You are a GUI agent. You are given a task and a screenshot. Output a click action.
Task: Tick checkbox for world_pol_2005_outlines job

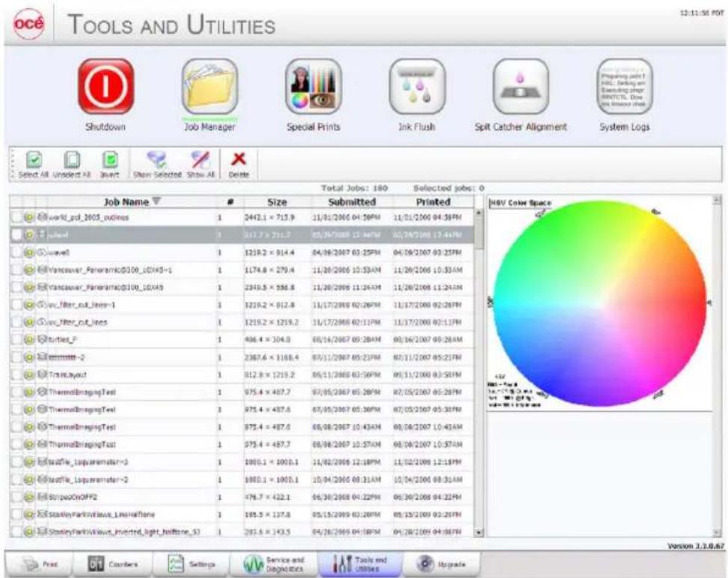16,217
